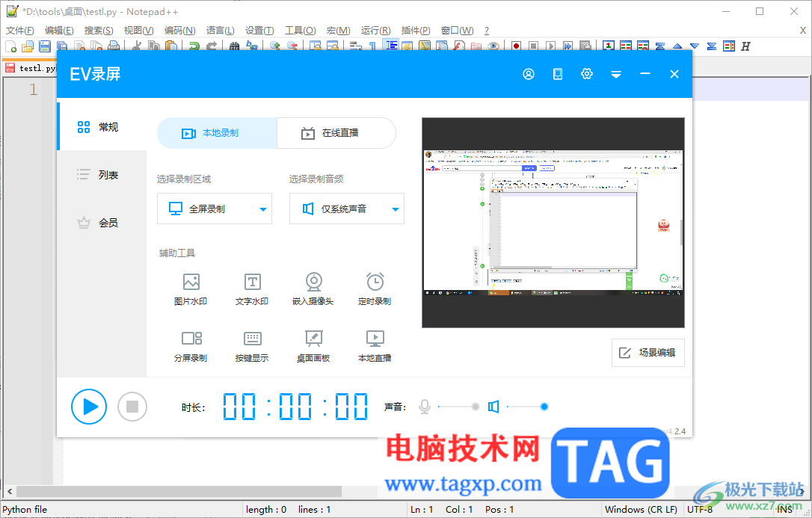Open the HEX-Editor H icon
This screenshot has width=812, height=518.
(745, 46)
